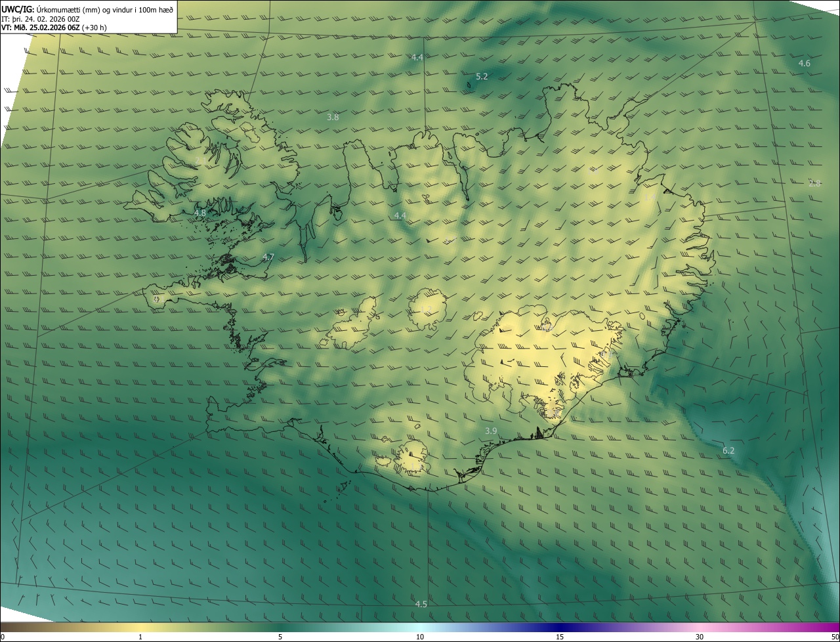The height and width of the screenshot is (642, 840).
Task: Click the 4.4 value over land east of 4.7
Action: tap(400, 216)
